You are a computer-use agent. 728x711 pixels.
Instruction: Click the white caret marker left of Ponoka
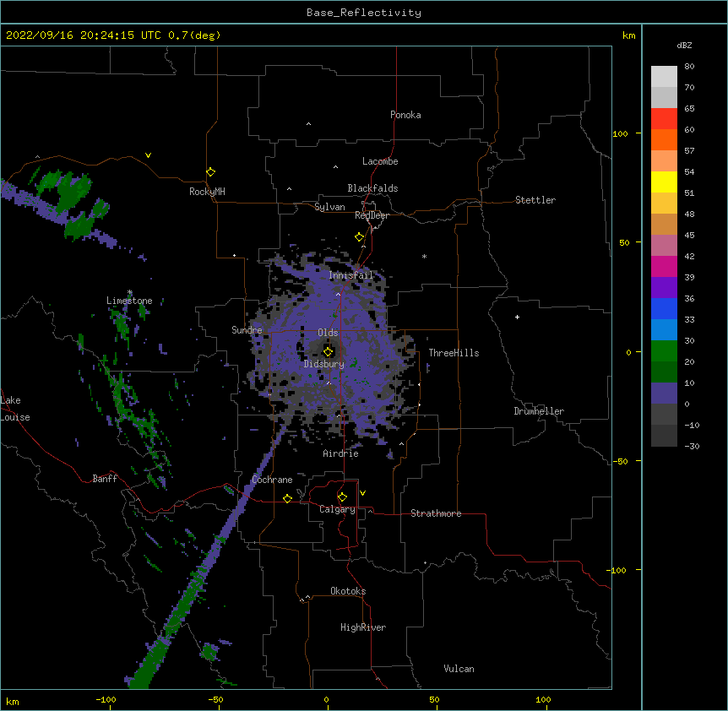[308, 124]
